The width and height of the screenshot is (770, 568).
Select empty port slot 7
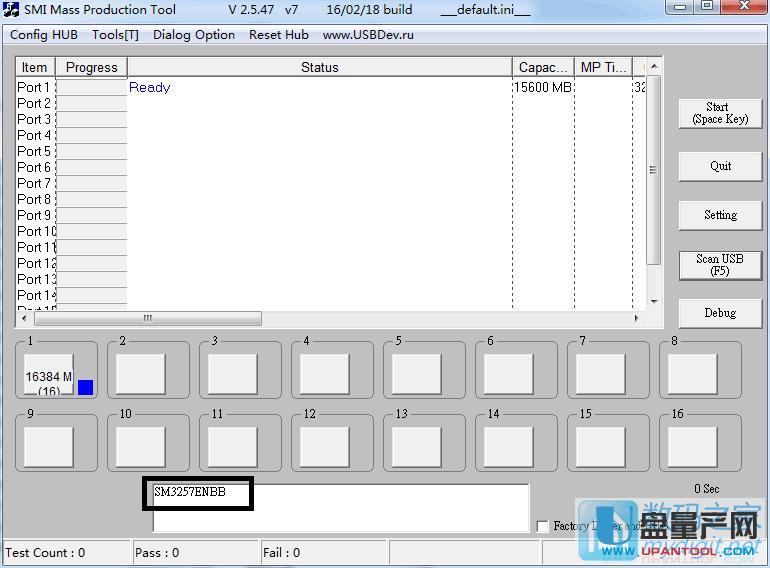tap(601, 374)
